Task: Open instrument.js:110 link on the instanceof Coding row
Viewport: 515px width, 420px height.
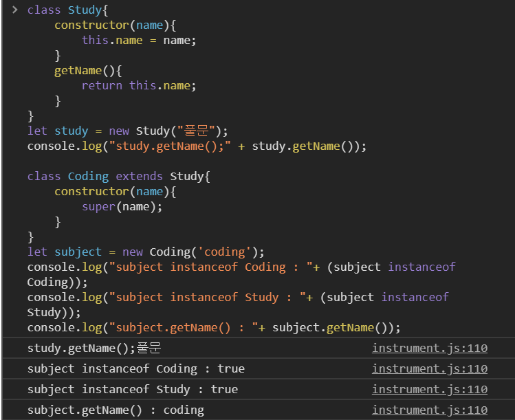Action: click(430, 368)
